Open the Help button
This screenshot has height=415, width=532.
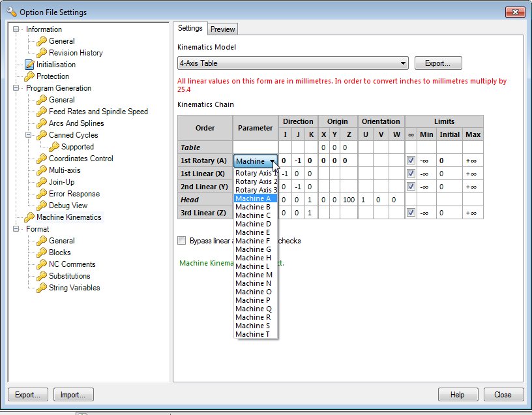(458, 395)
